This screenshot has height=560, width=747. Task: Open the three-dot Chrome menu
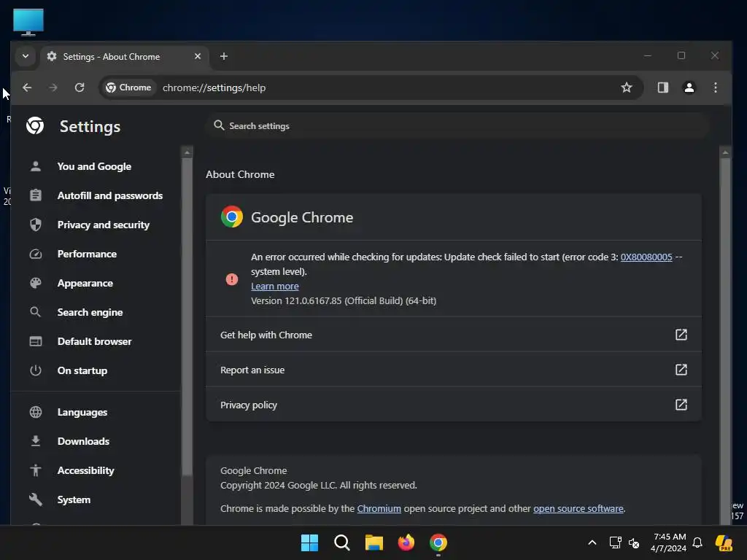pos(715,87)
